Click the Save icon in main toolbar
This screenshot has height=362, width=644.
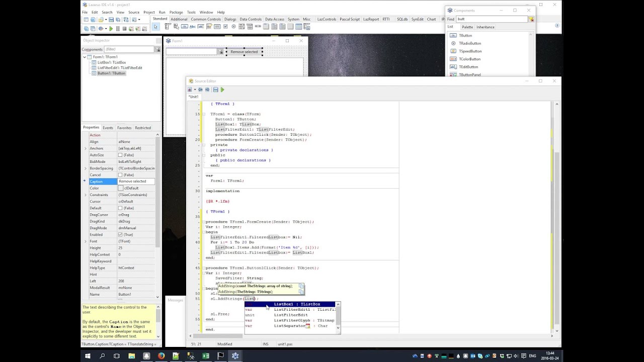click(111, 20)
